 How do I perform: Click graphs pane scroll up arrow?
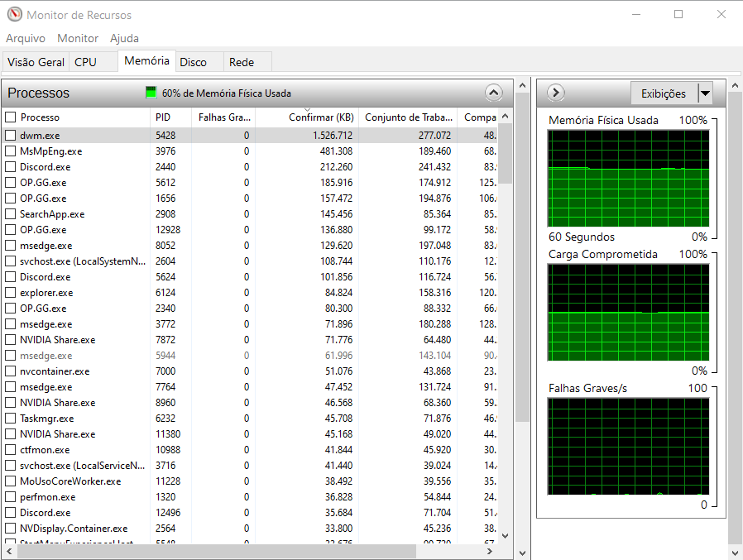click(x=735, y=86)
